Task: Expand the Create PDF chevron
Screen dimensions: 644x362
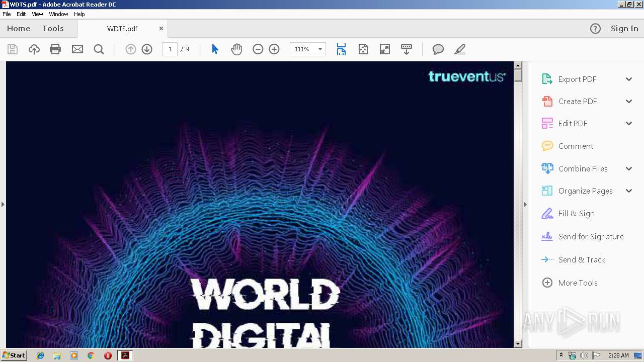Action: click(x=629, y=102)
